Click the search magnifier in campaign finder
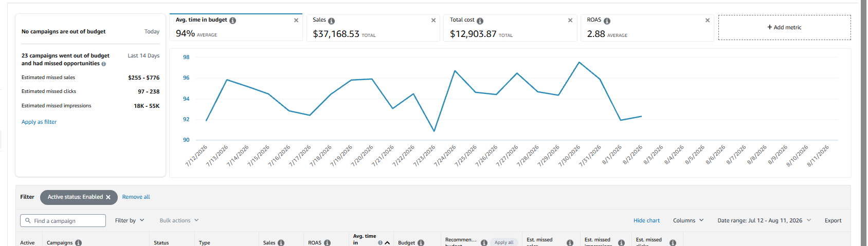 [28, 221]
